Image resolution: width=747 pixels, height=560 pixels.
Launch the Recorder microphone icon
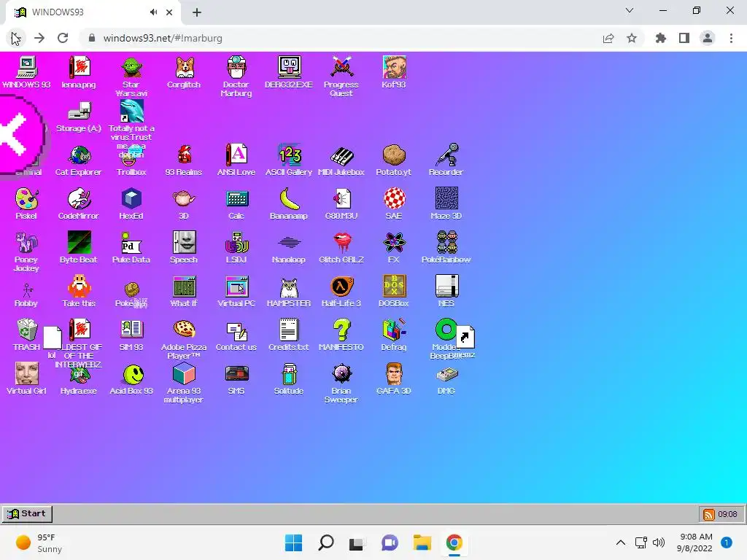point(446,155)
